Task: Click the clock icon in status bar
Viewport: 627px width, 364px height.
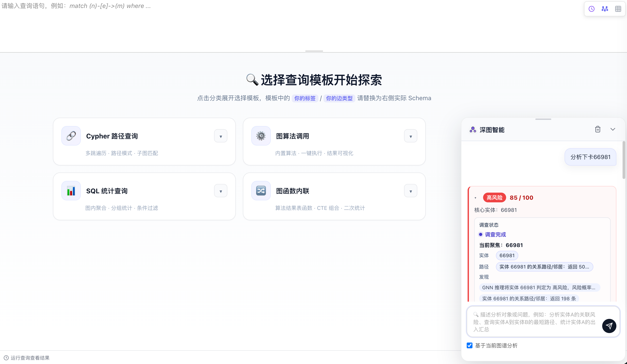Action: pos(6,358)
